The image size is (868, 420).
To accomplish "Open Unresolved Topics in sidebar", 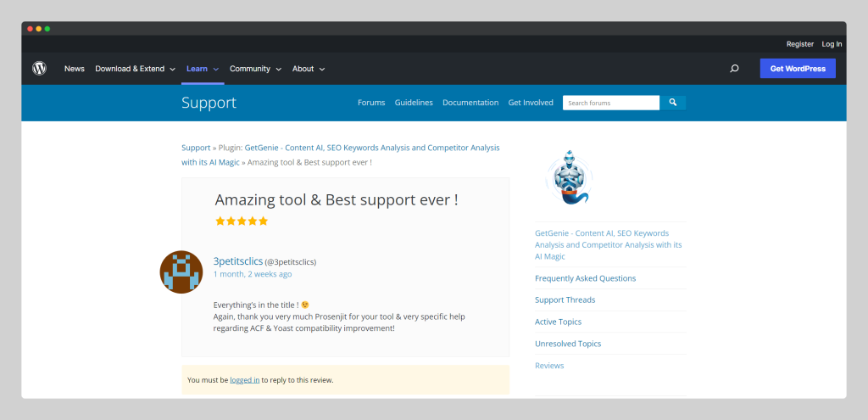I will (567, 344).
